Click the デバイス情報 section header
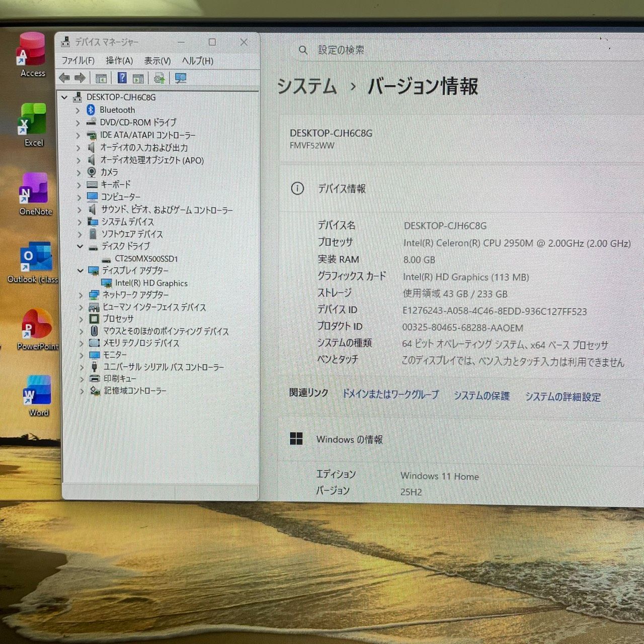Viewport: 644px width, 644px height. [x=342, y=189]
